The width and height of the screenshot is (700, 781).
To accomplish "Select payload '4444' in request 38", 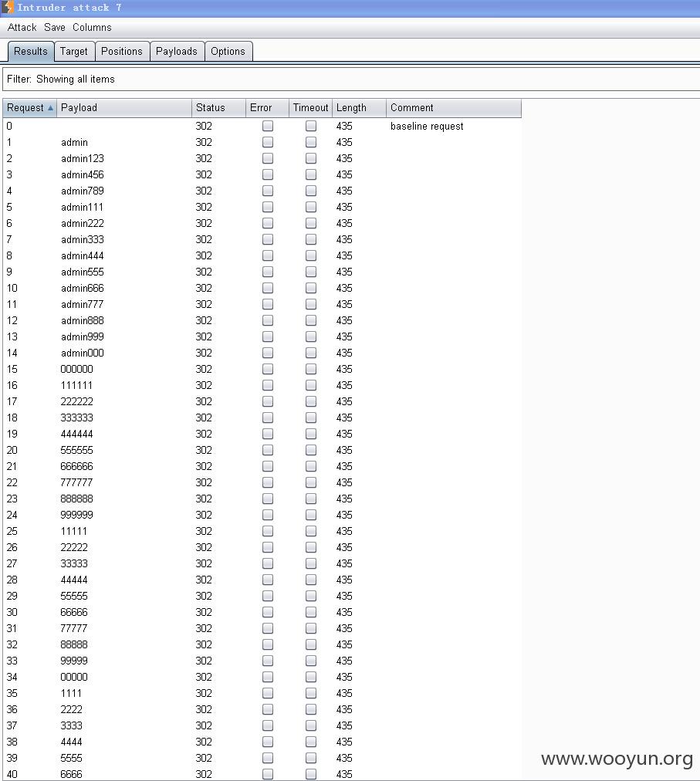I will 71,742.
